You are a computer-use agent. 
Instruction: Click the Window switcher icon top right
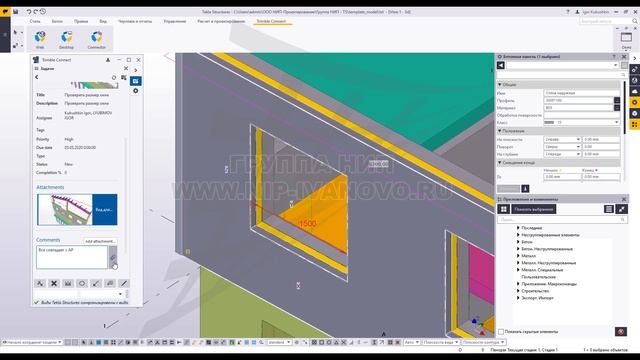626,39
